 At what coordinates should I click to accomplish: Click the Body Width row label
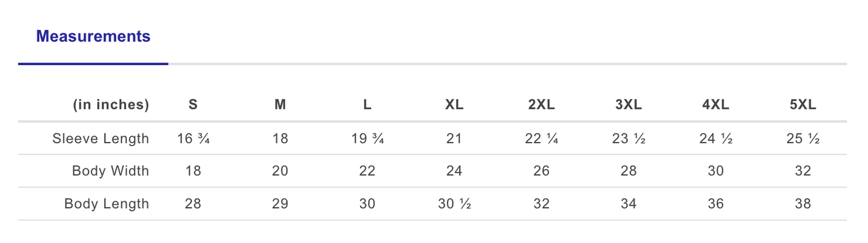click(x=111, y=171)
